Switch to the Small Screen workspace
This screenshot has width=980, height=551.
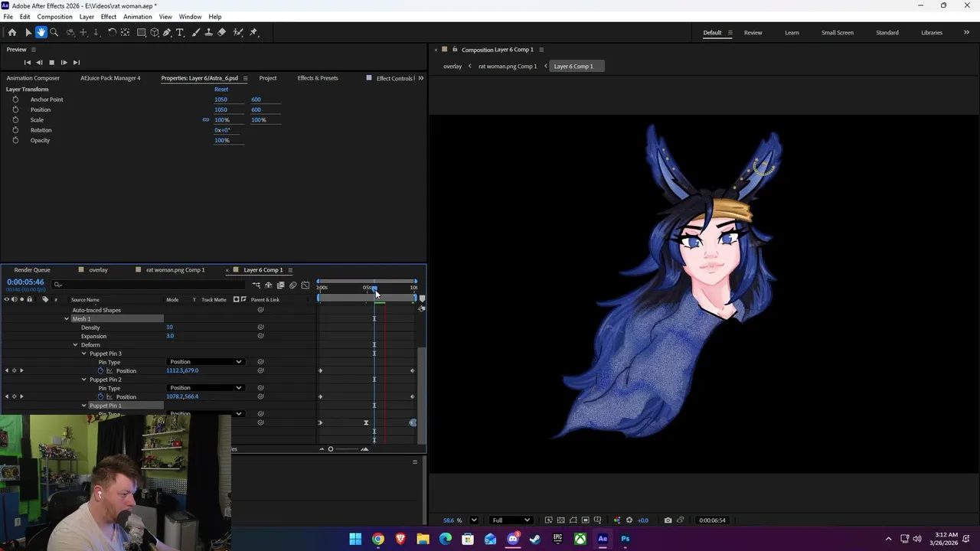[x=838, y=33]
